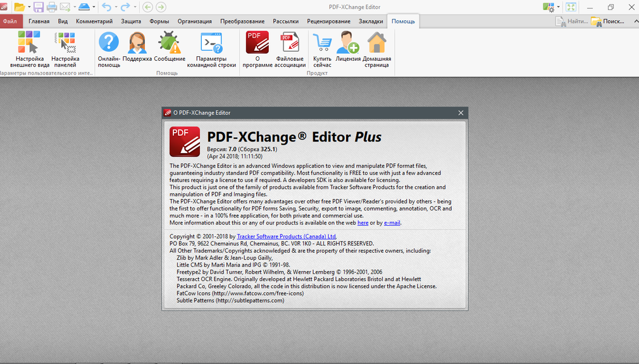Expand the undo history dropdown arrow
Screen dimensions: 639x364
click(x=116, y=7)
